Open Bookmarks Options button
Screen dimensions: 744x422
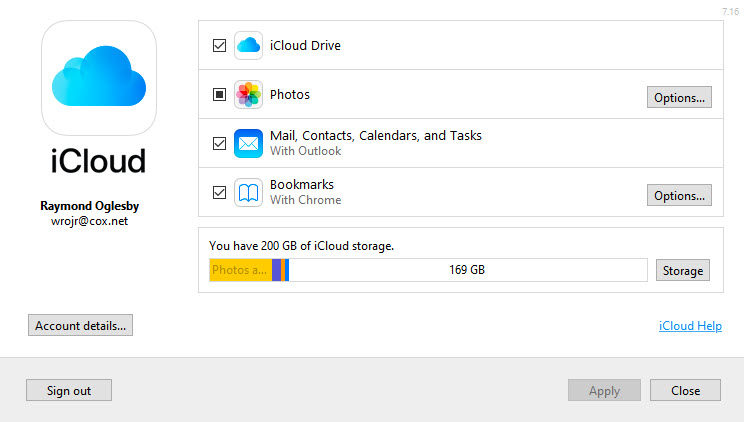click(x=679, y=195)
